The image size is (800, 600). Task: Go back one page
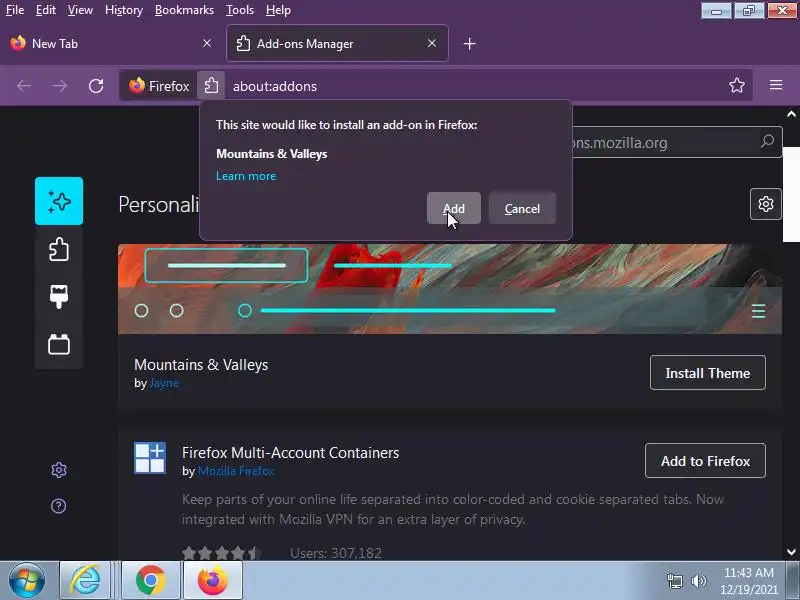click(24, 86)
